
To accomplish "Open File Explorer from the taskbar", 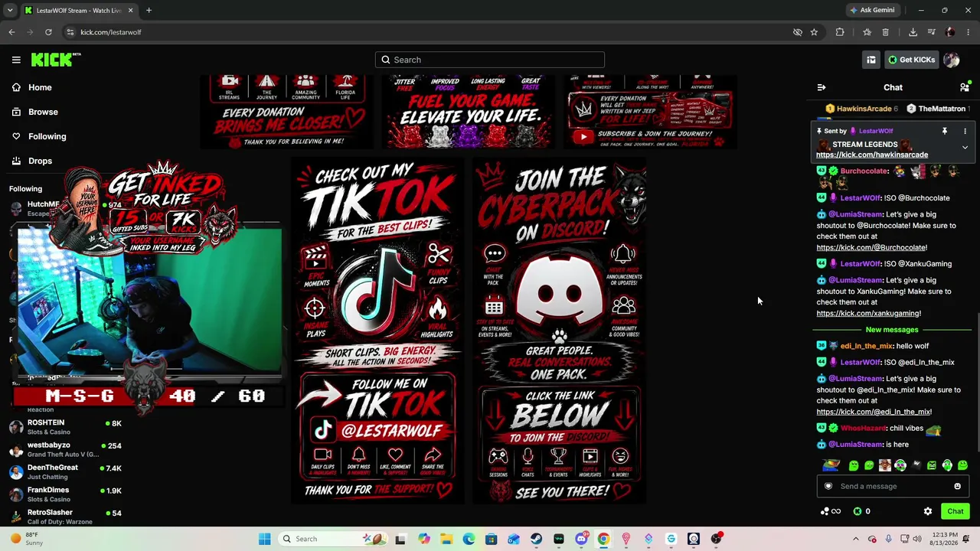I will click(446, 539).
